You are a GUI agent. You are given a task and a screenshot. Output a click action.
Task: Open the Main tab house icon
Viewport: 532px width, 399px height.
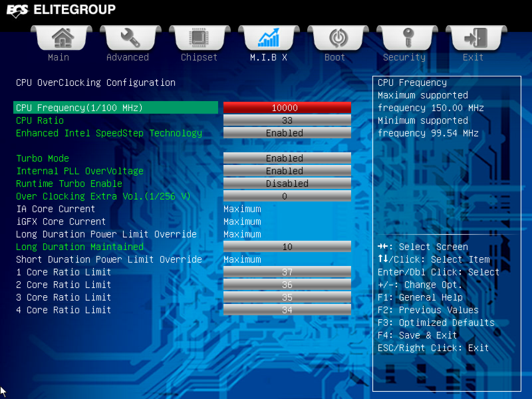pos(62,38)
